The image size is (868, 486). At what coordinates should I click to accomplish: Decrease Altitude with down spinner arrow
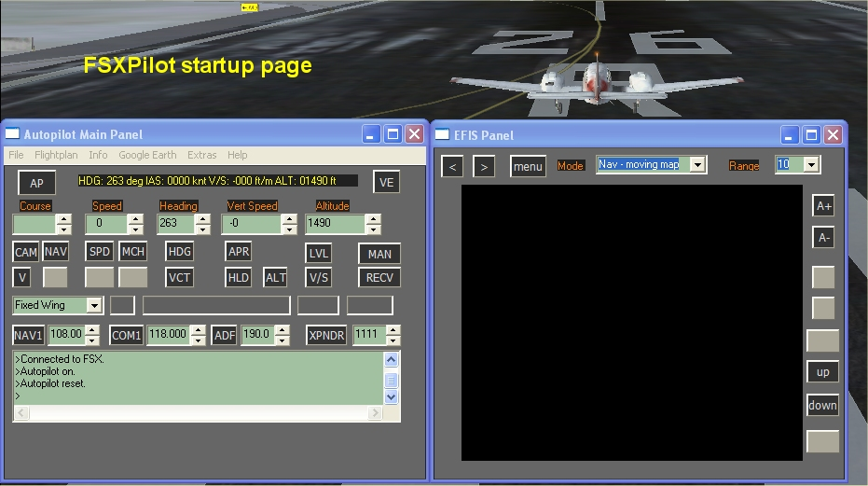click(x=374, y=229)
